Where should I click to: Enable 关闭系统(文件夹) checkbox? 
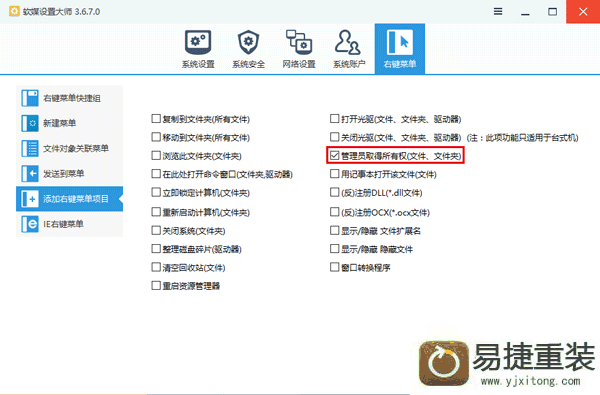coord(156,230)
